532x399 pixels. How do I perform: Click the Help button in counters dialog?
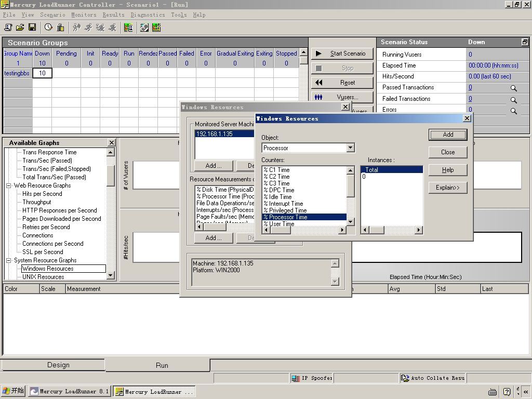click(x=448, y=170)
